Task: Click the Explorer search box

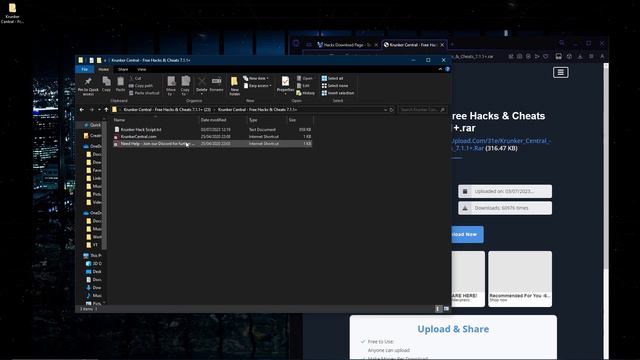Action: 422,110
